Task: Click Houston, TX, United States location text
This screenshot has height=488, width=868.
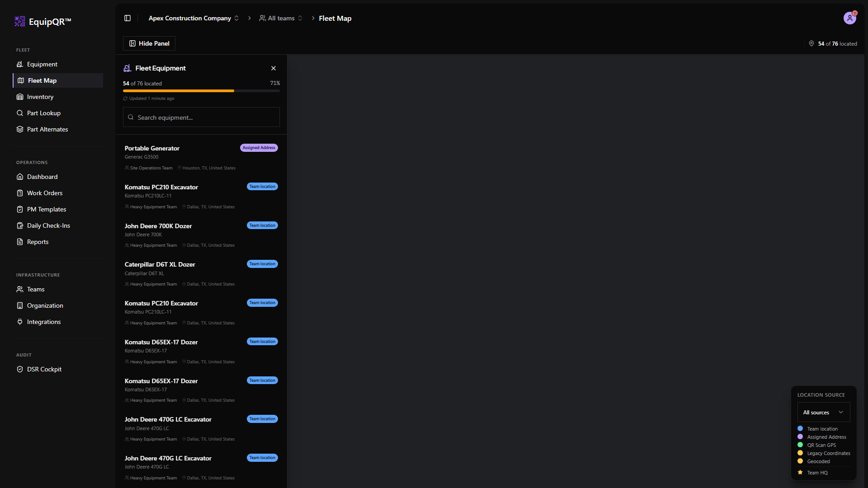Action: [x=209, y=168]
